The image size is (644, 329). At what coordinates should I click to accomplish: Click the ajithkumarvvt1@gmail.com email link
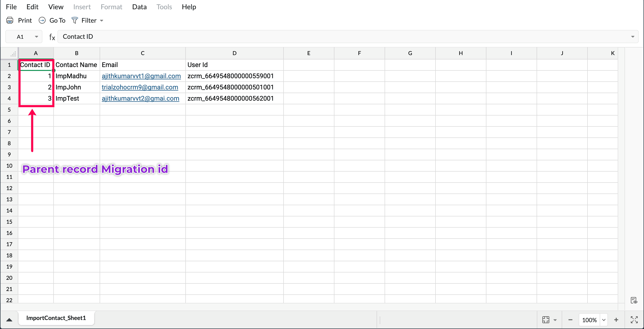pos(141,76)
